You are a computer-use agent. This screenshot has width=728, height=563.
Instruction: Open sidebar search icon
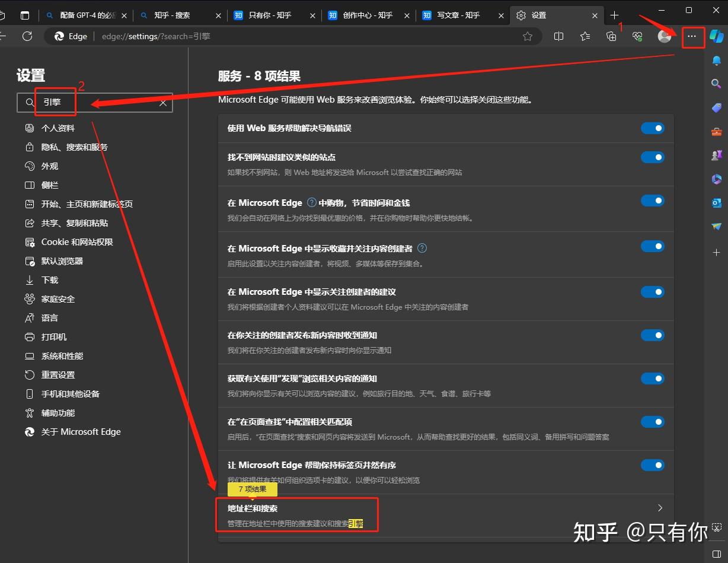717,84
